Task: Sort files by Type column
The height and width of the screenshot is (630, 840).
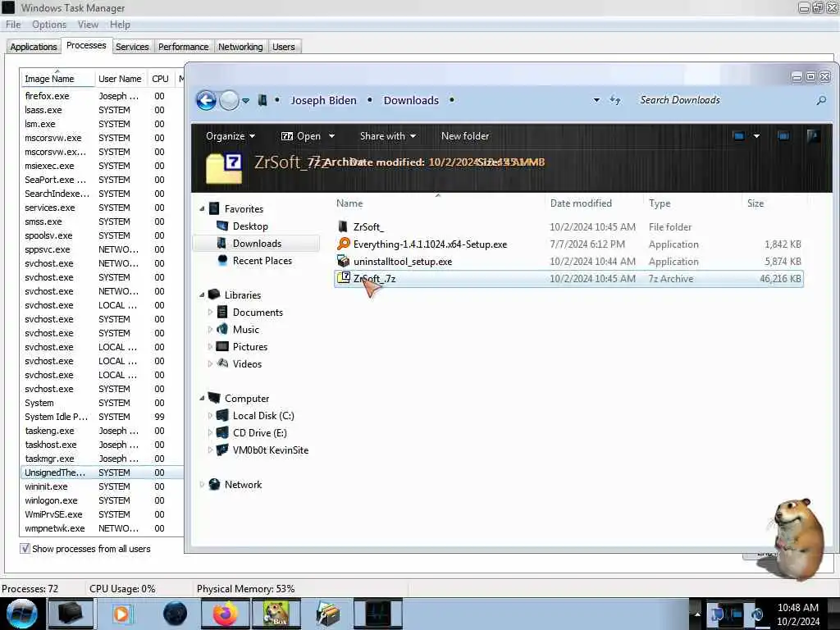Action: [x=693, y=203]
